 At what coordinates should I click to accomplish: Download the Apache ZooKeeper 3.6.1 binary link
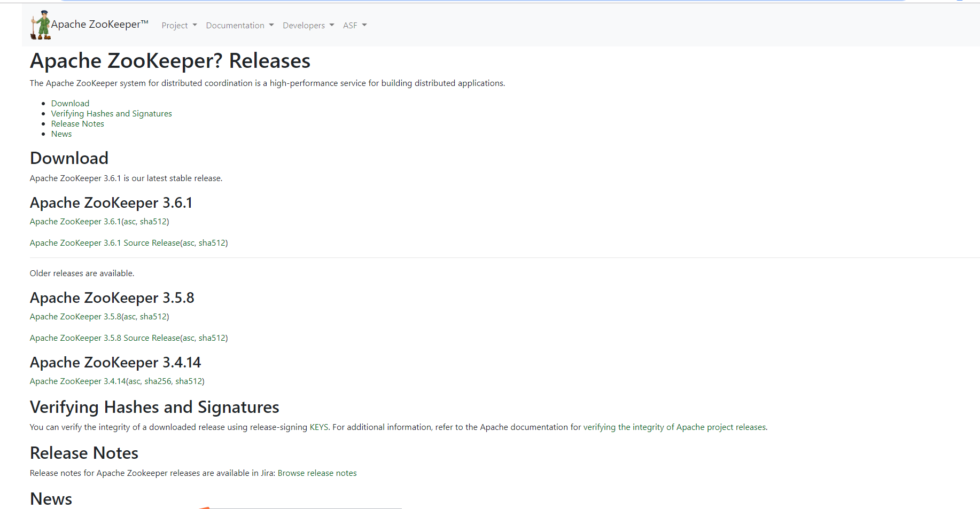(x=75, y=222)
